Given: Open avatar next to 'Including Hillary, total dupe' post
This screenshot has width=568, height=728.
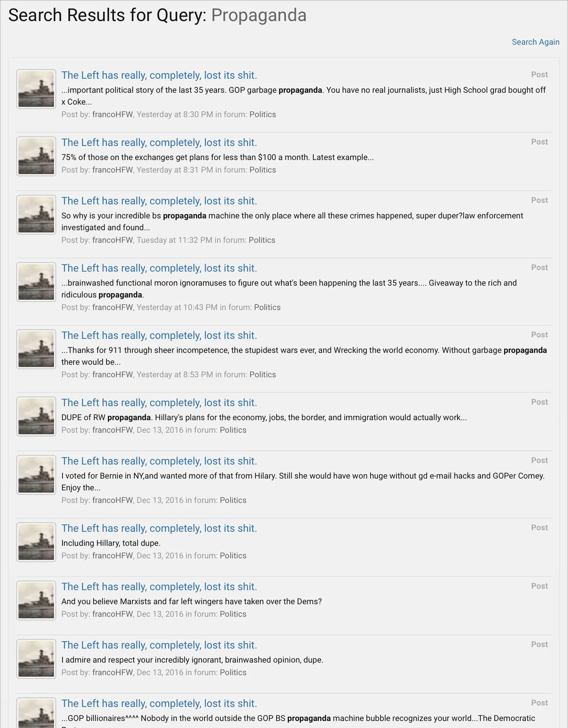Looking at the screenshot, I should coord(36,542).
